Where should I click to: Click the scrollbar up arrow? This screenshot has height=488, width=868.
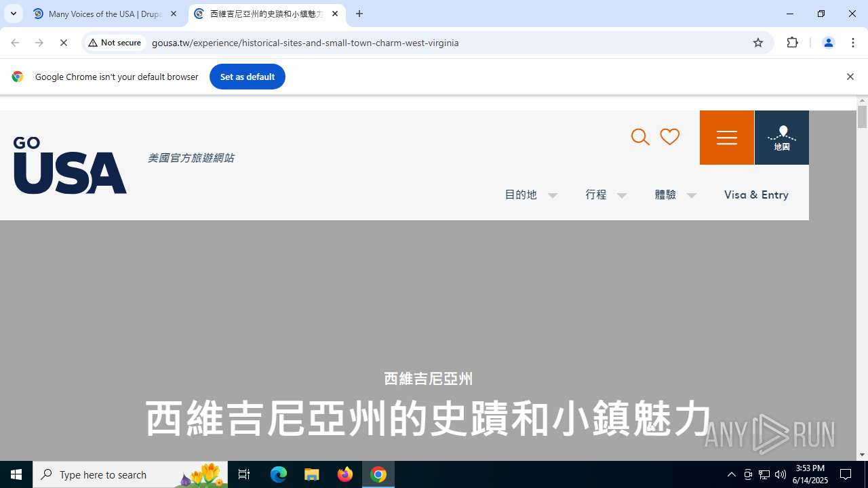[863, 100]
